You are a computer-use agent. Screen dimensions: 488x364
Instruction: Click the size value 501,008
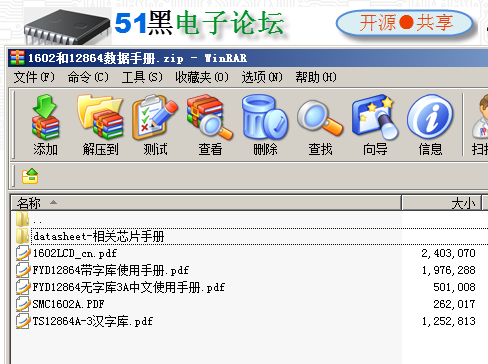coord(454,287)
